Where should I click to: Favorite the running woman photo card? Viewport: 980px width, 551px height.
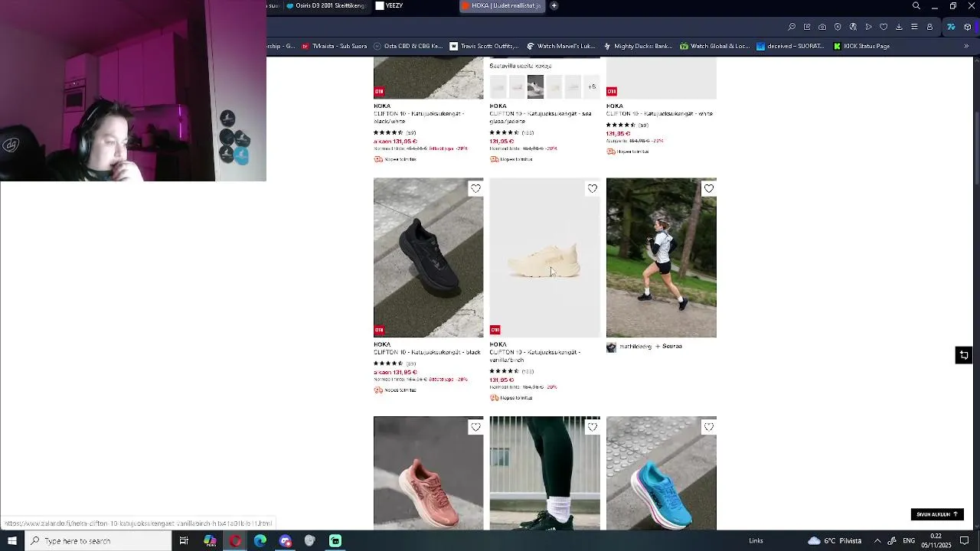[x=708, y=188]
